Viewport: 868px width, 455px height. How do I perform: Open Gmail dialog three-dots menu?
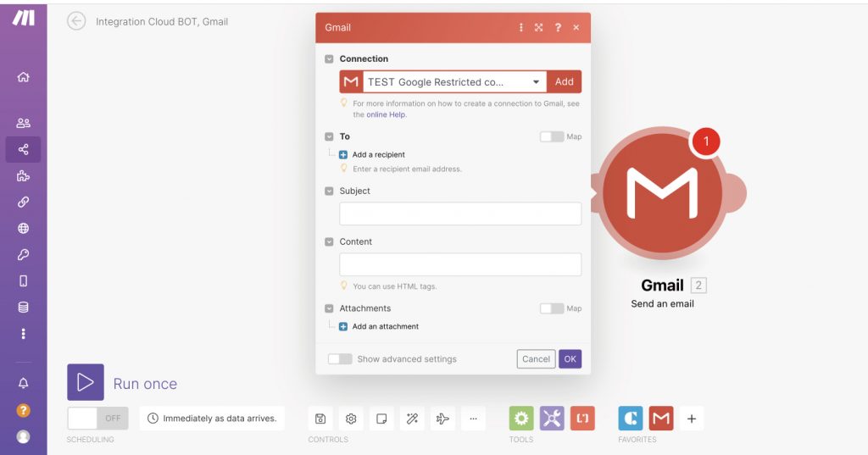point(521,28)
